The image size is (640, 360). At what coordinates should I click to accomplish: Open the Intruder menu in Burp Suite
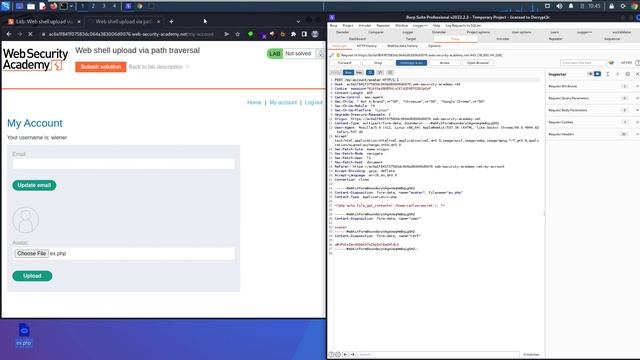pyautogui.click(x=364, y=25)
